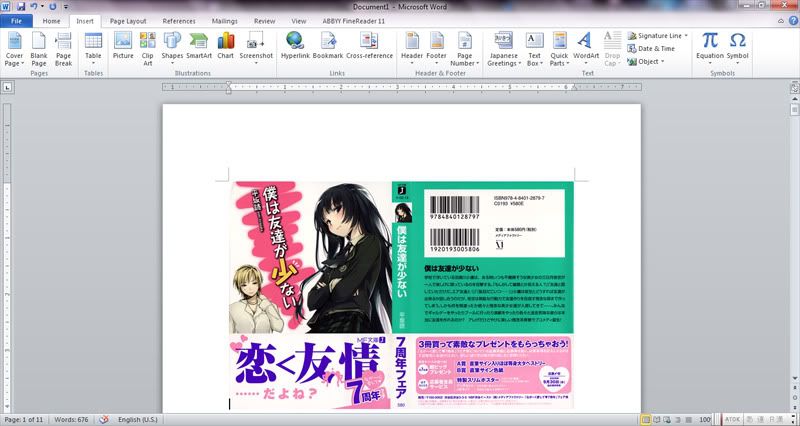Toggle the ruler button above vertical scrollbar
800x426 pixels.
(x=794, y=88)
